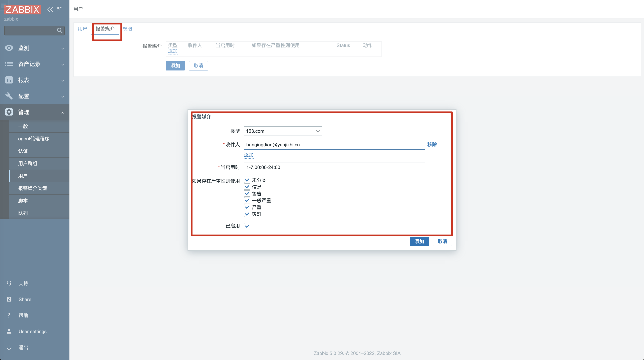This screenshot has height=360, width=644.
Task: Open 用户 submenu item in sidebar
Action: (x=39, y=176)
